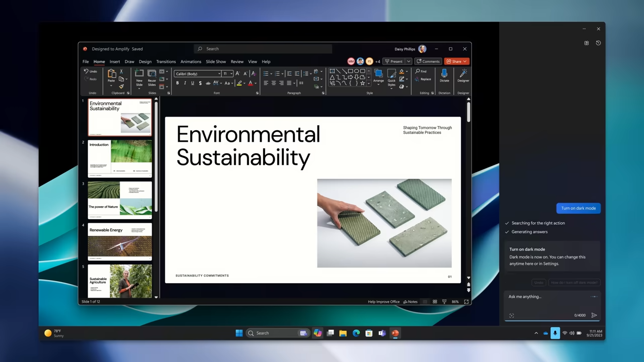Toggle the Notes pane in status bar

pyautogui.click(x=411, y=302)
